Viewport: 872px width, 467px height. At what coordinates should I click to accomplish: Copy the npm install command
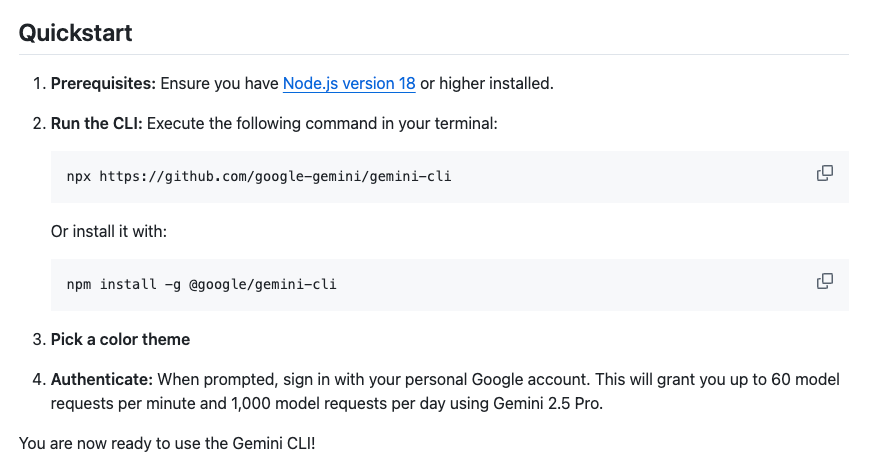click(825, 282)
